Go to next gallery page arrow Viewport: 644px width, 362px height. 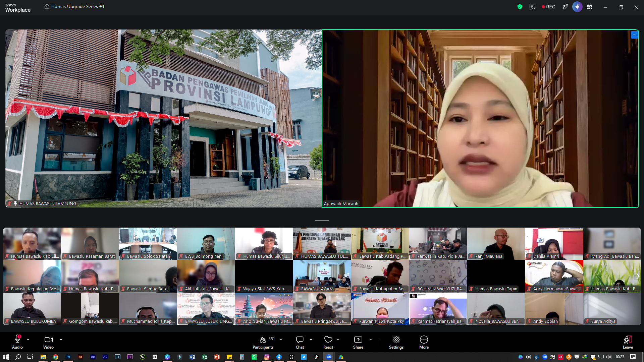(638, 276)
